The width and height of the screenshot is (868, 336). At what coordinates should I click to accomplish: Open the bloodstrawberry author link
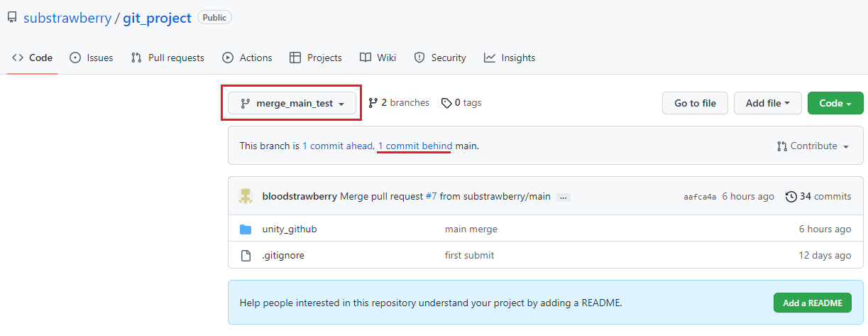(300, 197)
